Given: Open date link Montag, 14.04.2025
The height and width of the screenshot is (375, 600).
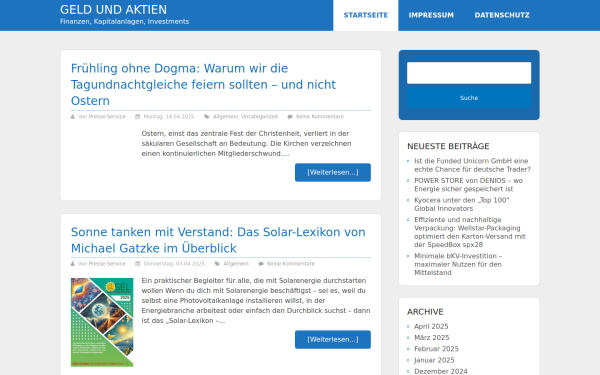Looking at the screenshot, I should tap(169, 117).
